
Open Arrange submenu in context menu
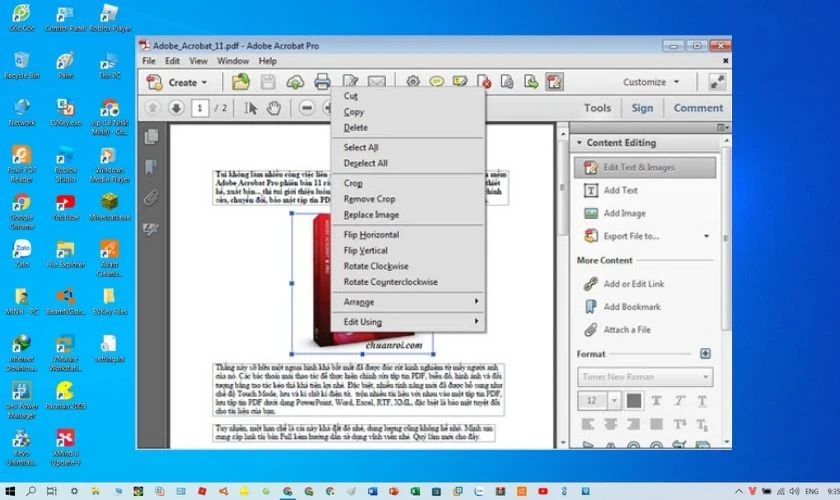[x=409, y=302]
